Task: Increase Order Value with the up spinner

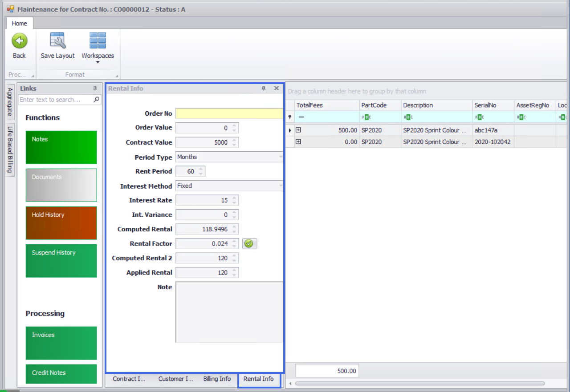Action: (235, 125)
